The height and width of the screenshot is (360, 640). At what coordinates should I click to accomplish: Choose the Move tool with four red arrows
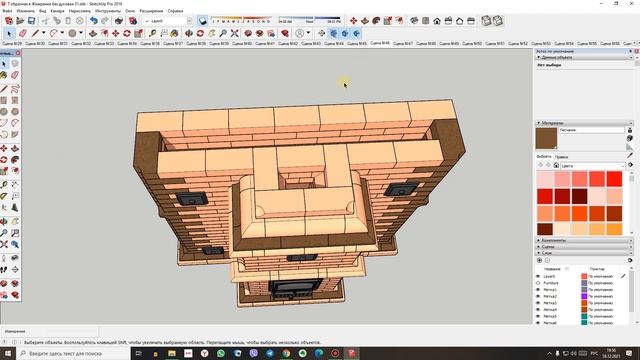pos(116,33)
